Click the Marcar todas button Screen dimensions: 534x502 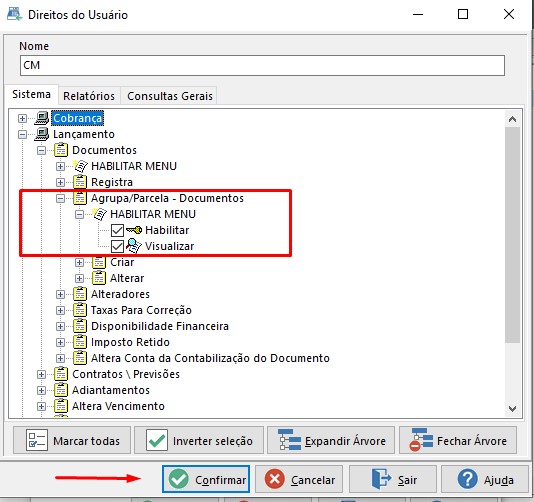pos(72,440)
